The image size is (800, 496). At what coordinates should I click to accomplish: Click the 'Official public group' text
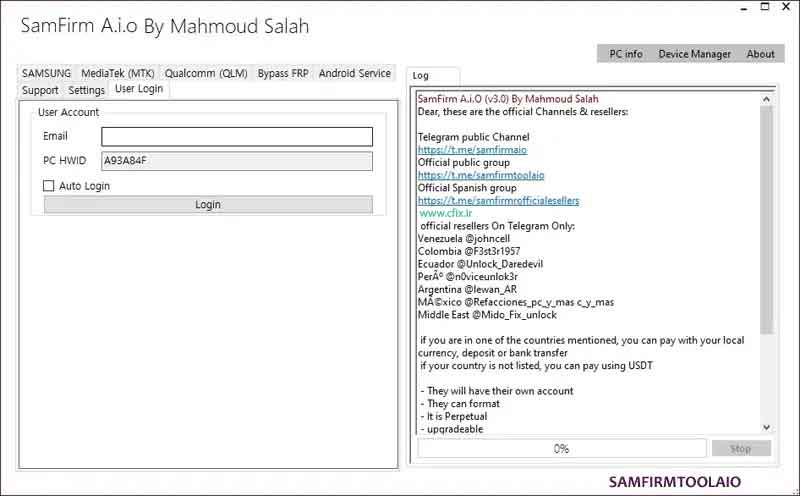coord(464,163)
